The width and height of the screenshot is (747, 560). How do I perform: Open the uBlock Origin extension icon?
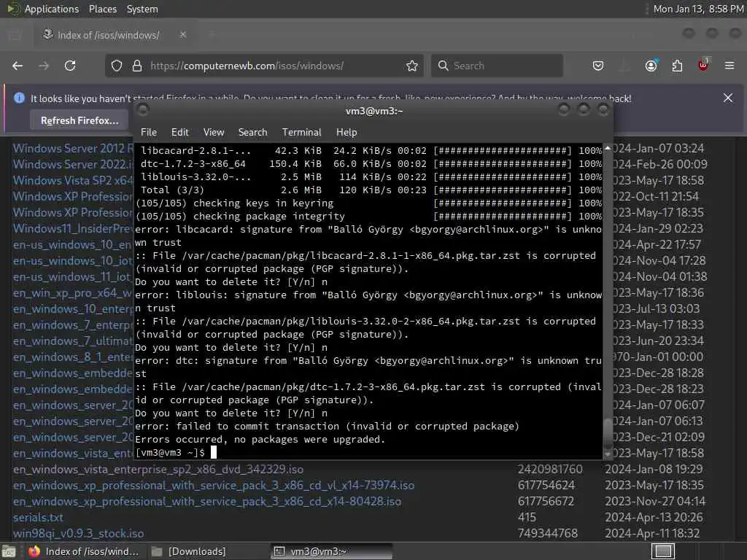(x=704, y=65)
